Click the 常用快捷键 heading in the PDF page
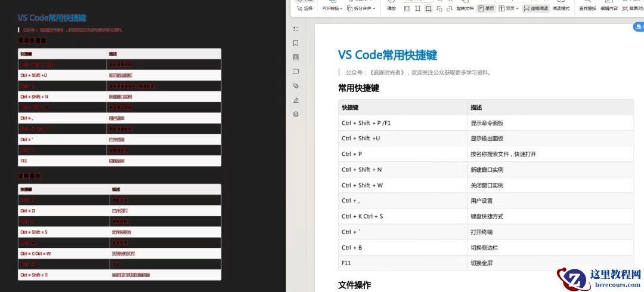The height and width of the screenshot is (292, 644). coord(358,88)
